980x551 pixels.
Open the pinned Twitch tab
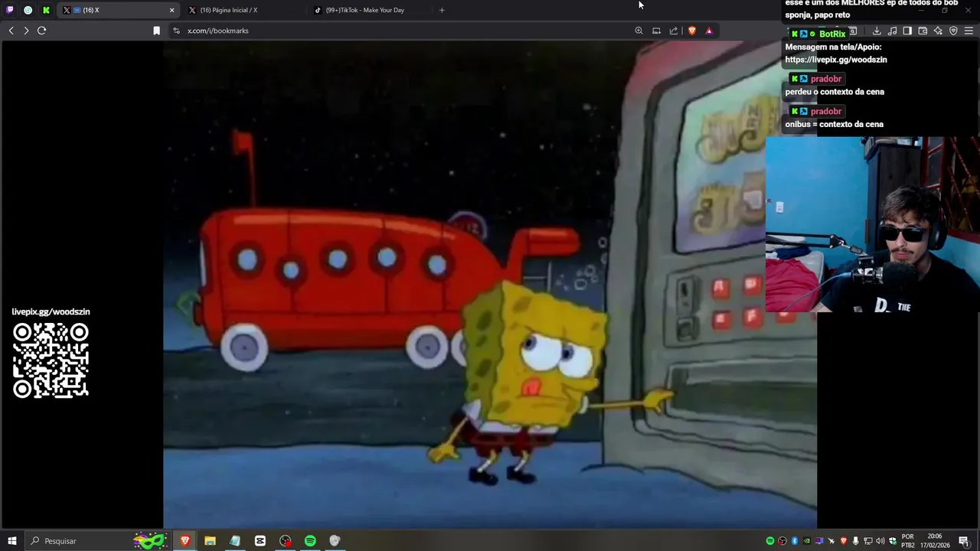(10, 10)
